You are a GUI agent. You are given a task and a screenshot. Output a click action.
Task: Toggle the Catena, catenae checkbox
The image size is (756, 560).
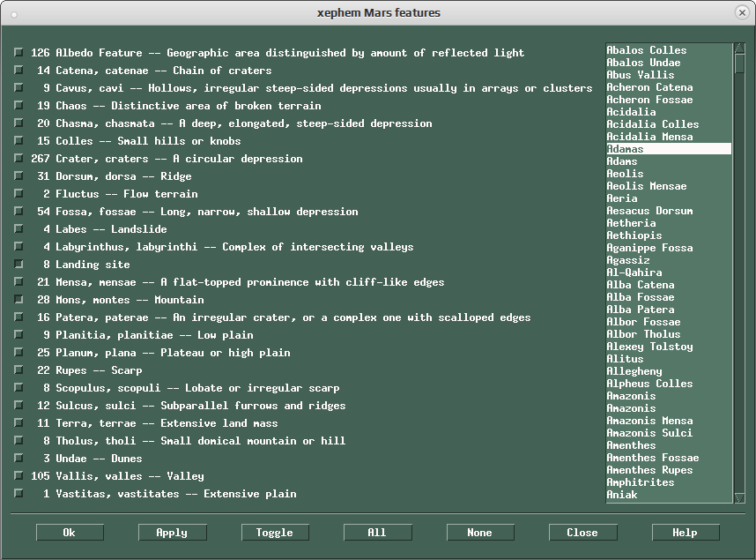pos(19,70)
